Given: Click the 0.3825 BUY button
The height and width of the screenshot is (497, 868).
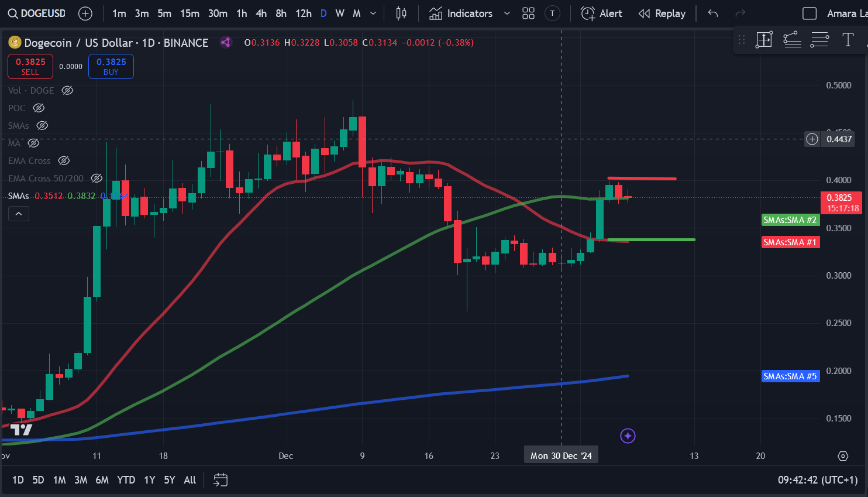Looking at the screenshot, I should (111, 66).
